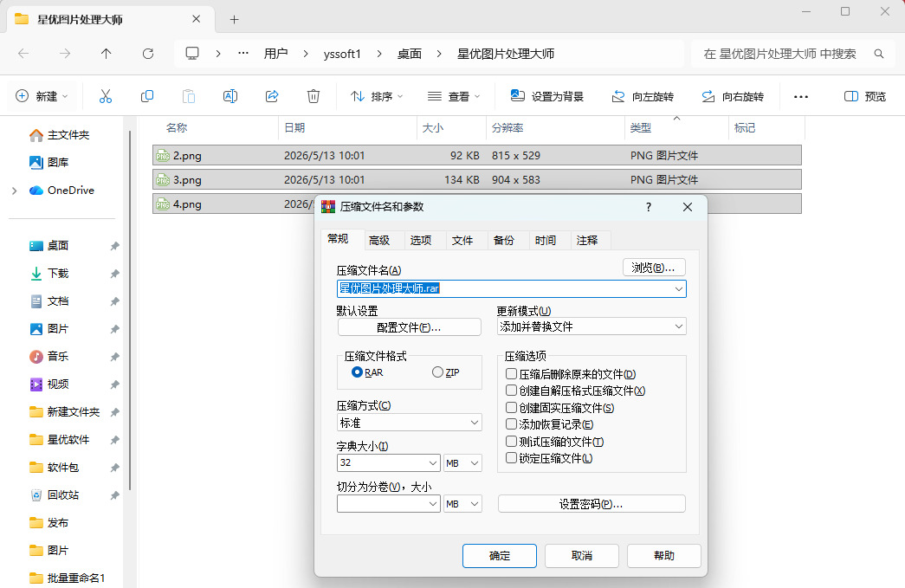Click the 帮助 help button
905x588 pixels.
pyautogui.click(x=663, y=556)
